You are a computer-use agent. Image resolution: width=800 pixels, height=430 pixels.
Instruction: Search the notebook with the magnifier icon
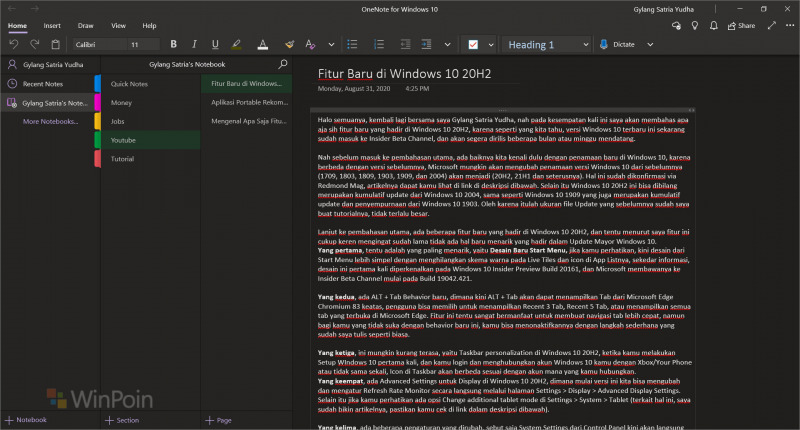tap(283, 64)
